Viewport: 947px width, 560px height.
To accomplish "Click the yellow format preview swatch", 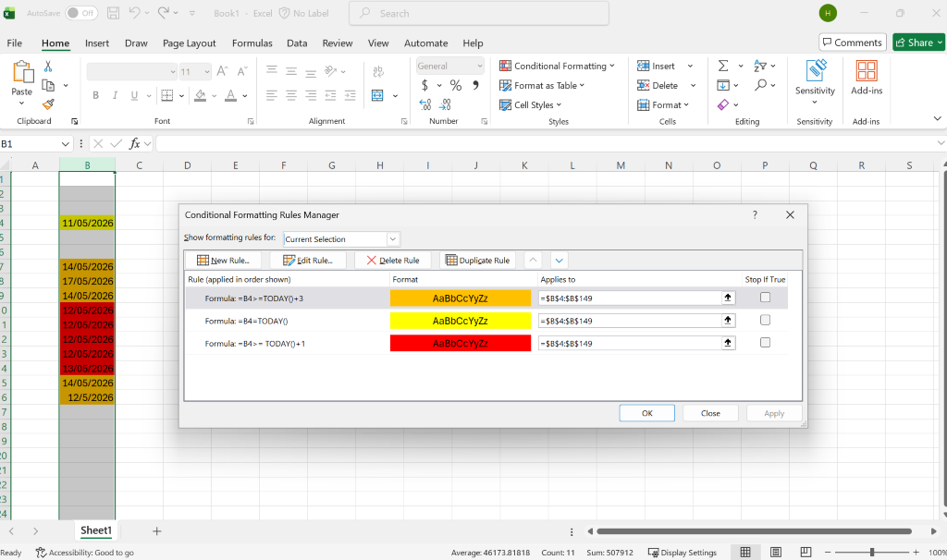I will 461,321.
